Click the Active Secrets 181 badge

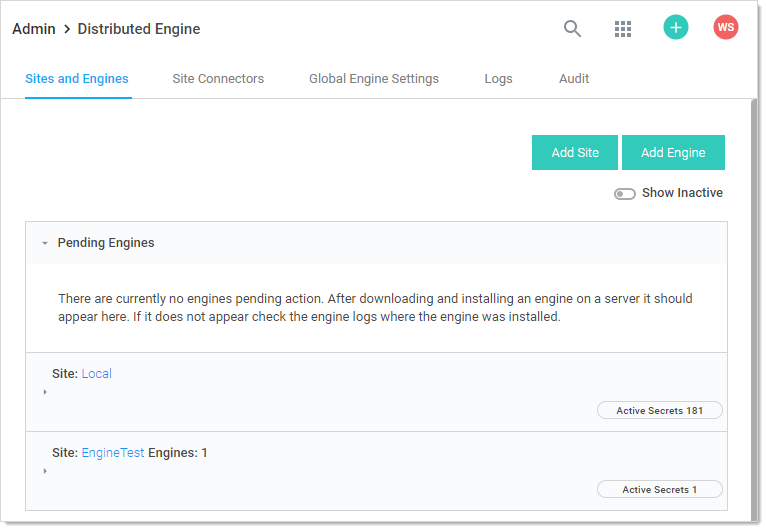point(659,411)
